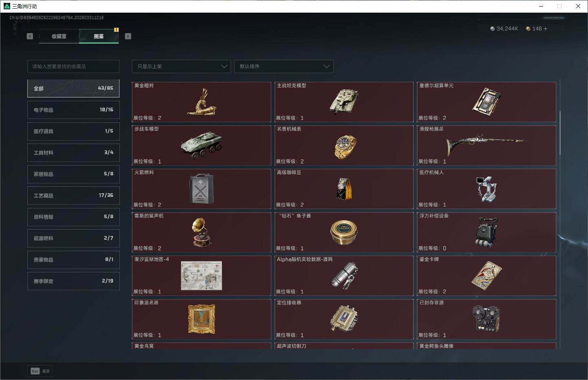588x380 pixels.
Task: Click the 超声波切割刀 item label
Action: pyautogui.click(x=292, y=346)
